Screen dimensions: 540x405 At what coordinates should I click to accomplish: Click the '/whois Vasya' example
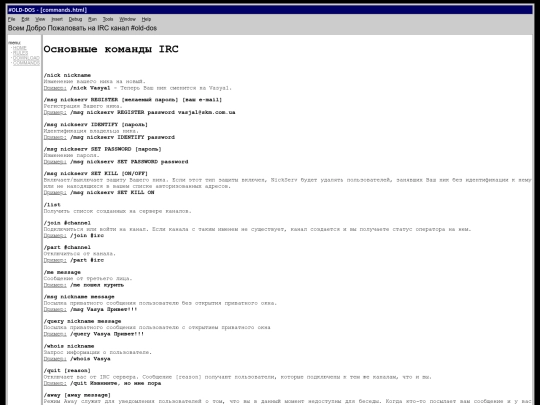[x=90, y=359]
